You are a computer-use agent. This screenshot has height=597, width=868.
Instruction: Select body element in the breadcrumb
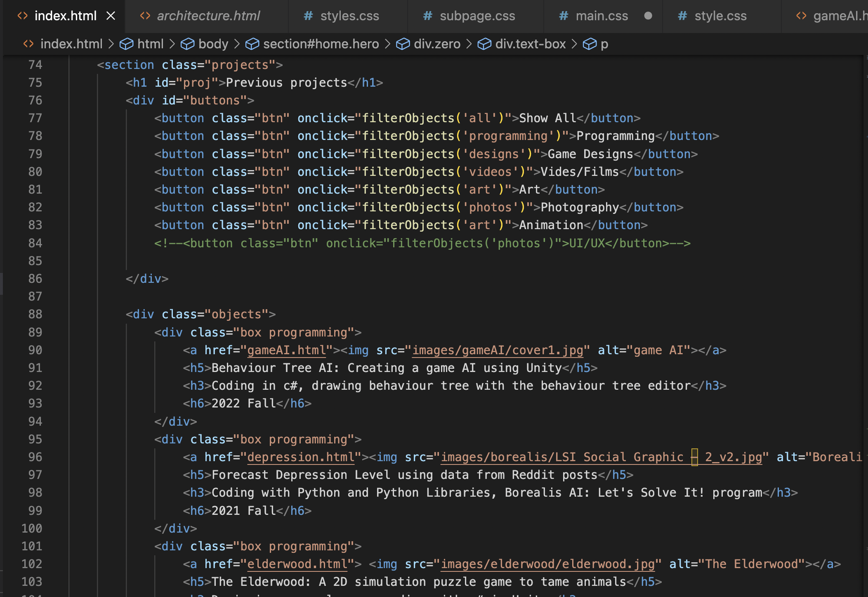tap(213, 44)
